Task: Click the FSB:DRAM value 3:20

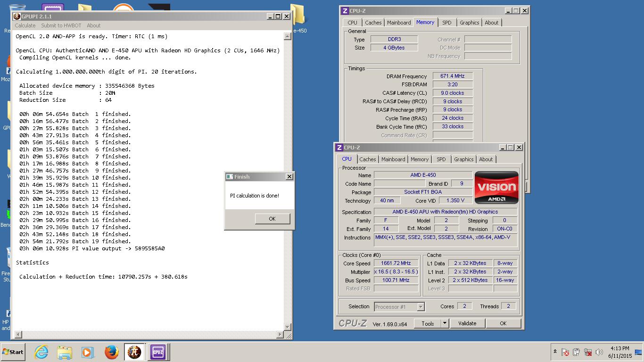Action: [453, 84]
